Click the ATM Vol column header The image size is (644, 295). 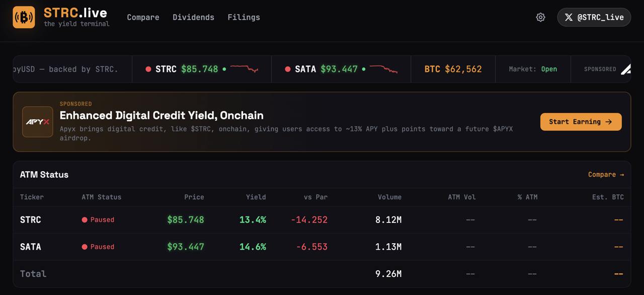[462, 197]
